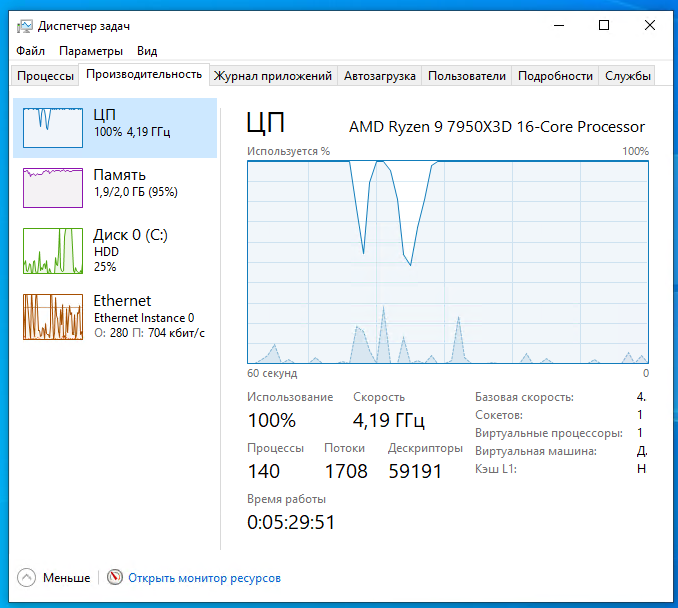This screenshot has width=678, height=608.
Task: Close the Диспетчер задач window
Action: coord(650,26)
